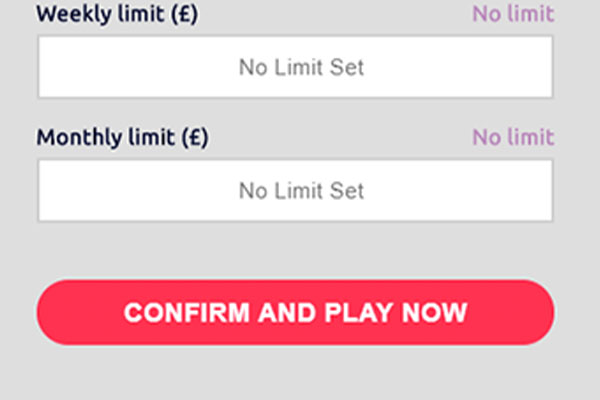Tap the weekly limit heading text

point(118,15)
